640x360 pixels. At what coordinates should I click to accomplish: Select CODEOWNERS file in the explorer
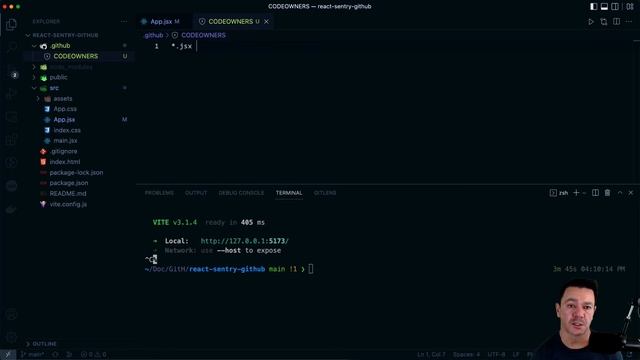tap(76, 56)
